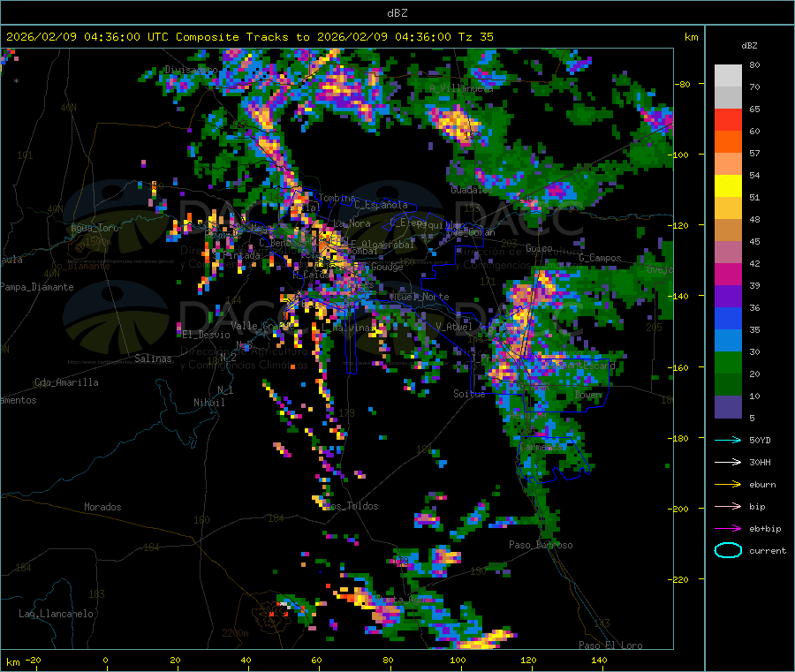795x672 pixels.
Task: Pick the red 60–65 dBZ color band
Action: point(728,119)
